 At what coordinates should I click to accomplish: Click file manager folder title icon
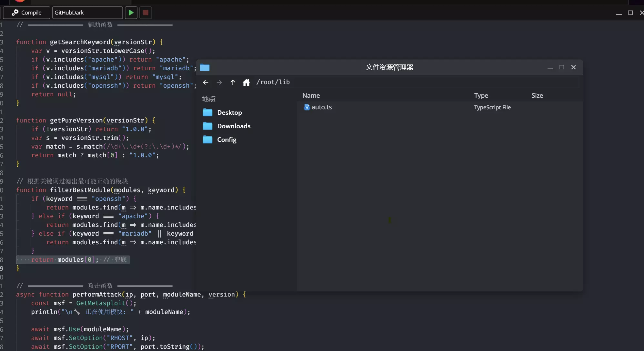[205, 67]
